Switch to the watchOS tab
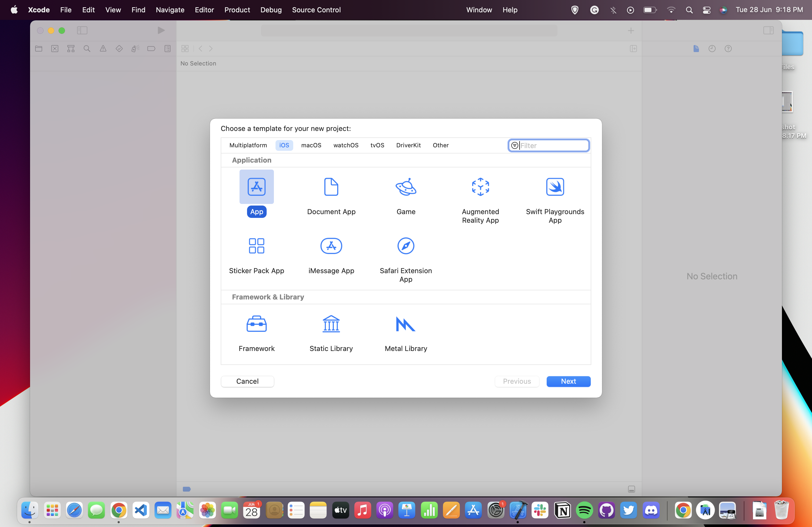Image resolution: width=812 pixels, height=527 pixels. point(346,145)
